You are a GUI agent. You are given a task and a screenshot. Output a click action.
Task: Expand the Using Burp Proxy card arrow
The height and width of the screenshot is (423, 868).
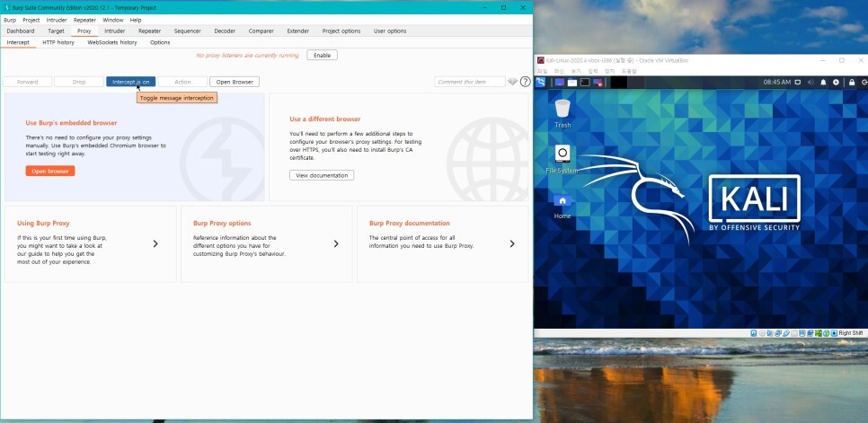click(155, 244)
